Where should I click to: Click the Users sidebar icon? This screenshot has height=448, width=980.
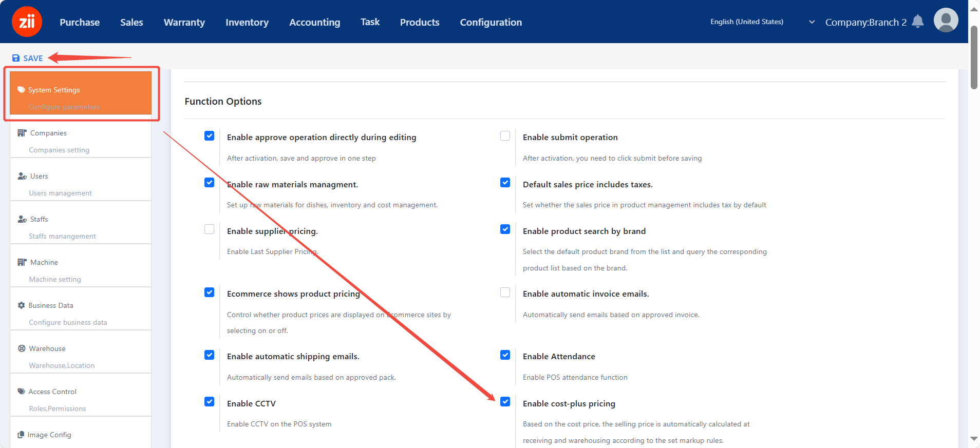22,176
